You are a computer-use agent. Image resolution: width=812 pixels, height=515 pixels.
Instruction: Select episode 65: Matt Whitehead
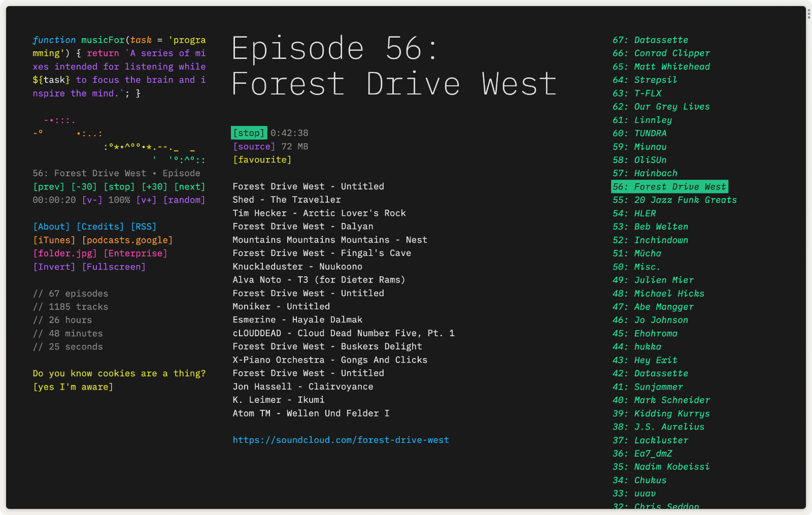coord(661,67)
